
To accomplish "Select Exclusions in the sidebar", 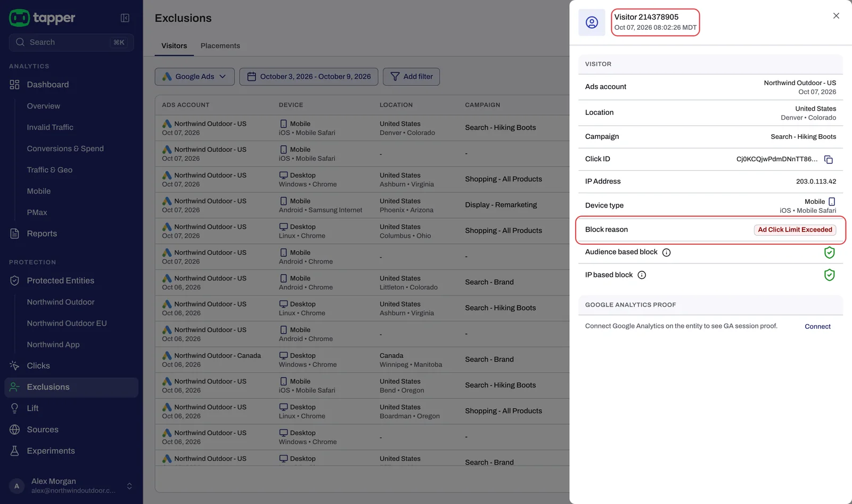I will click(71, 387).
